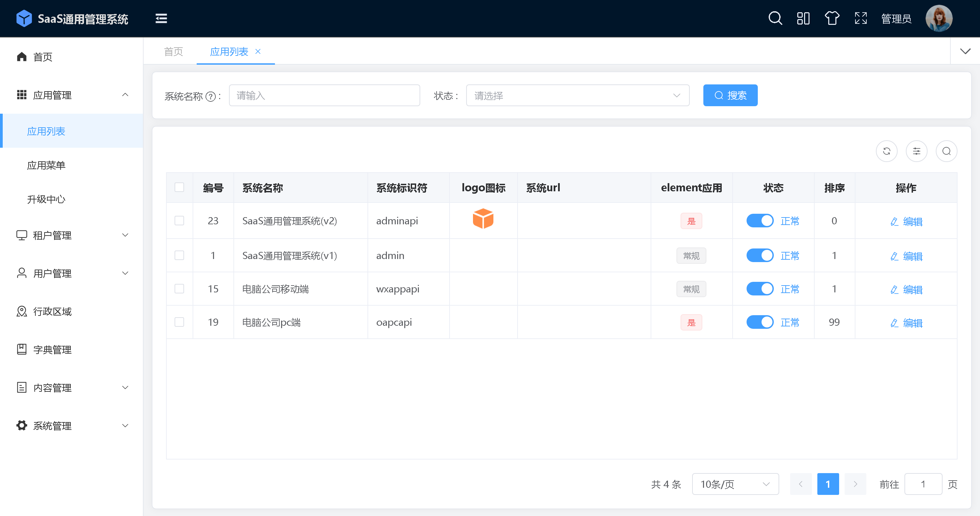This screenshot has height=516, width=980.
Task: Click the administrator avatar photo
Action: point(939,18)
